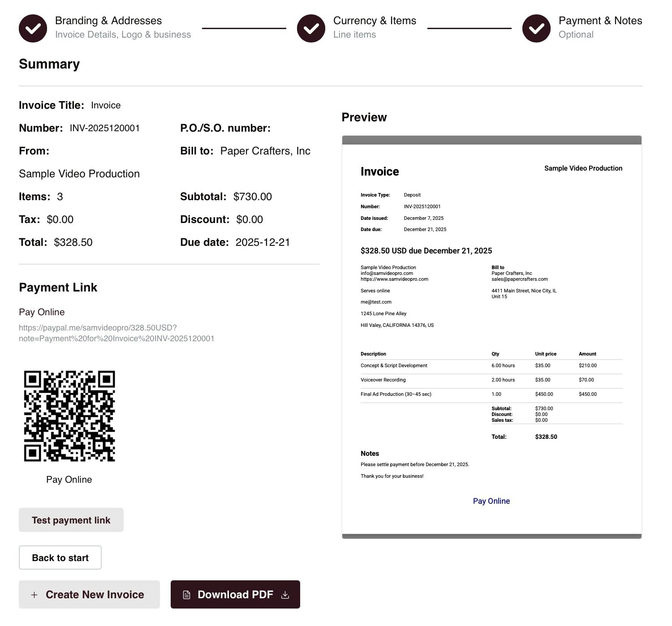Screen dimensions: 672x626
Task: Click the PayPal payment URL text
Action: click(x=116, y=333)
